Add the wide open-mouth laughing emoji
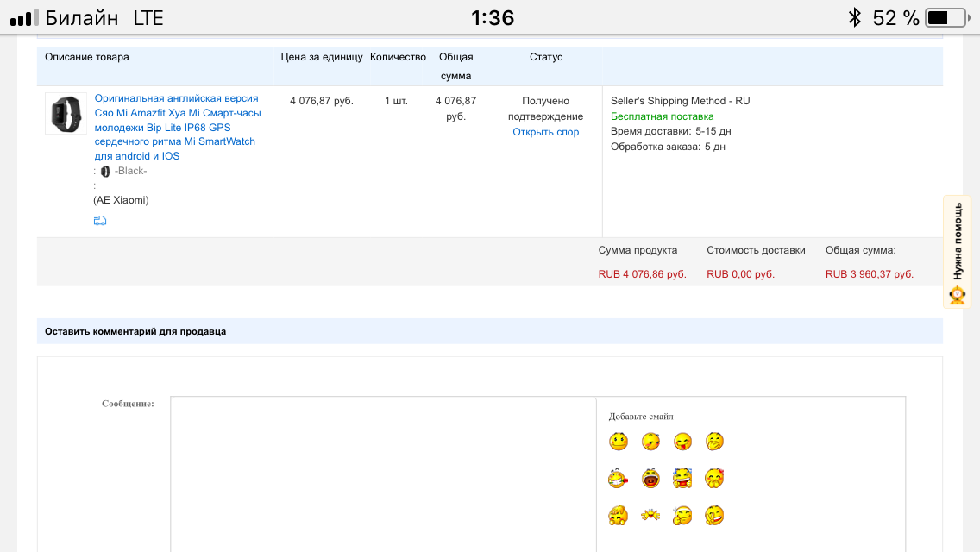980x552 pixels. tap(650, 479)
